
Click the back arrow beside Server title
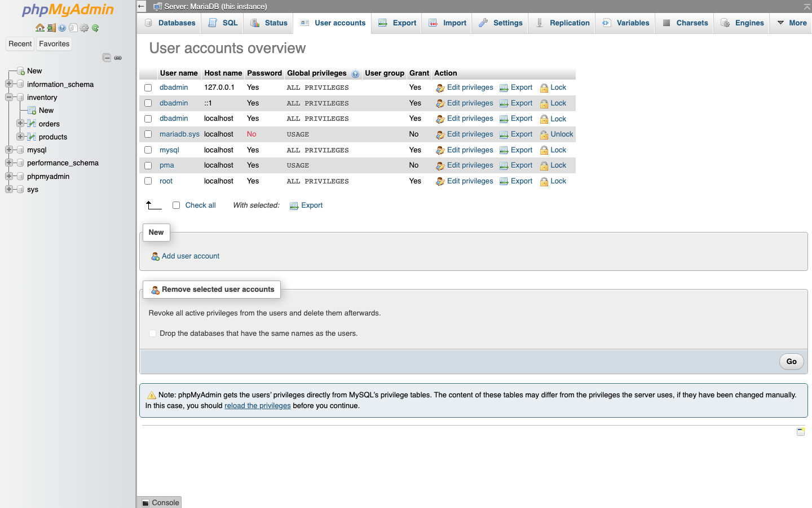tap(142, 6)
